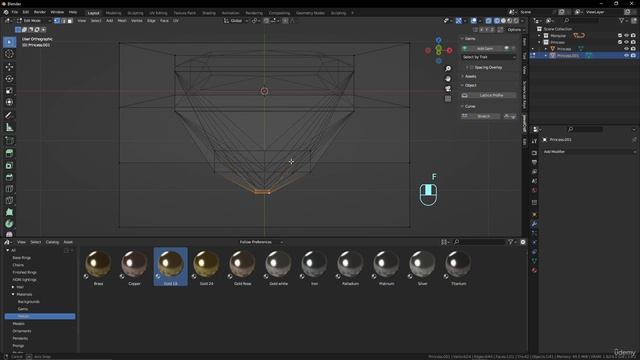Open the Follow Preferences dropdown

click(261, 242)
